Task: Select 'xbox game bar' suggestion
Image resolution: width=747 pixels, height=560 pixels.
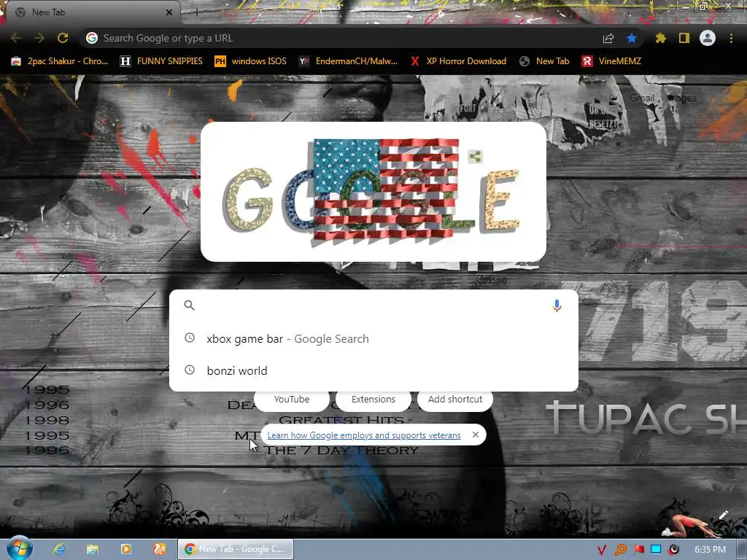Action: pyautogui.click(x=373, y=338)
